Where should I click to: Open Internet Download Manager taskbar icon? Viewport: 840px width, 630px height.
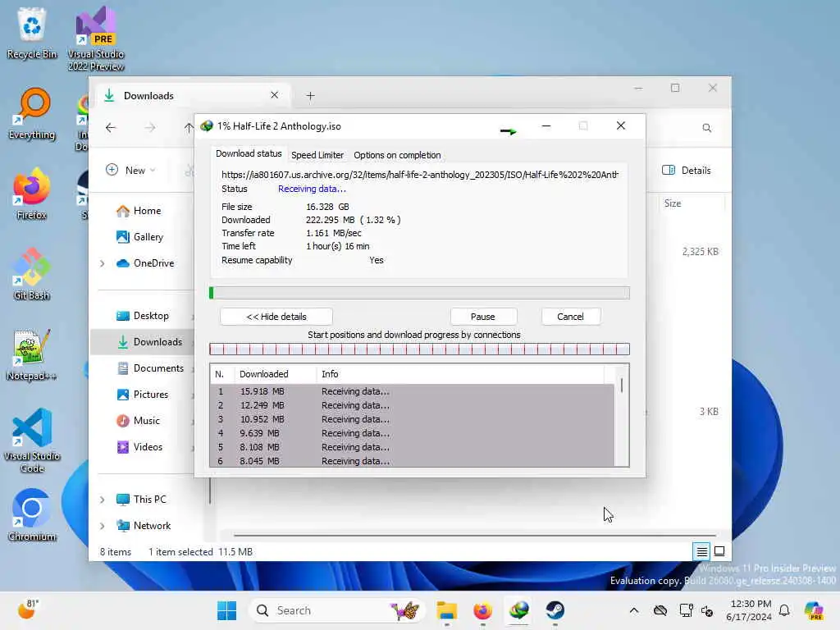click(x=519, y=610)
